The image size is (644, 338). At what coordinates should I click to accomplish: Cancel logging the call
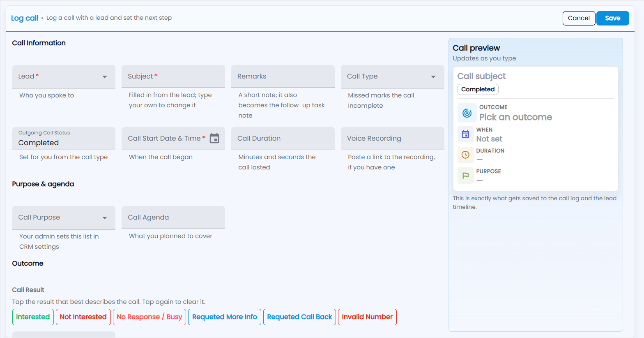pyautogui.click(x=579, y=18)
